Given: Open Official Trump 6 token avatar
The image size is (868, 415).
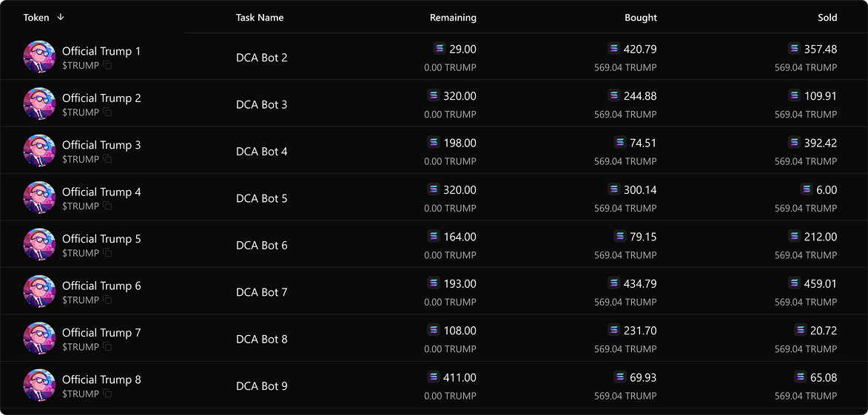Looking at the screenshot, I should click(x=39, y=291).
